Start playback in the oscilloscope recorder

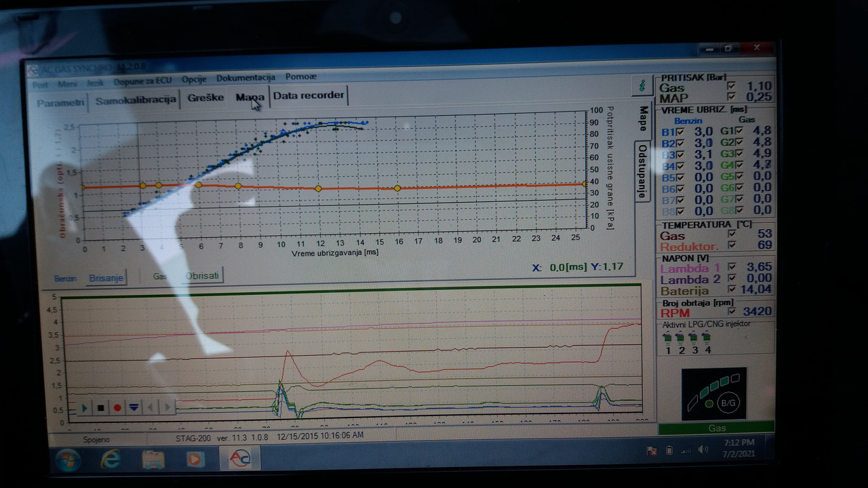(84, 407)
